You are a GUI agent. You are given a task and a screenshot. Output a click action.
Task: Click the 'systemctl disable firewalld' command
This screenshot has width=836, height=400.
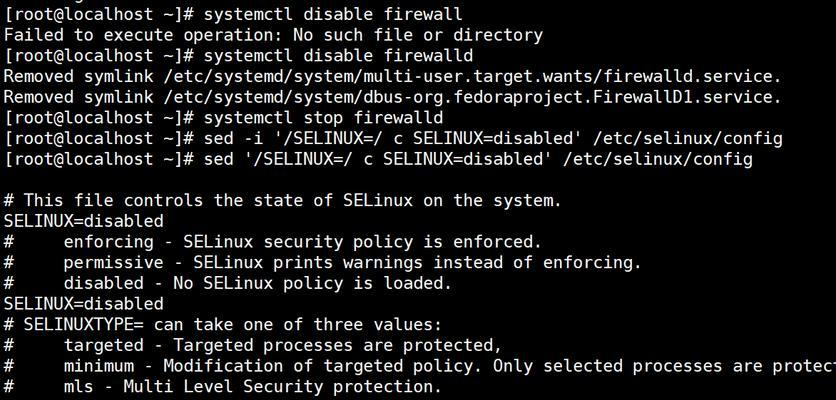click(x=338, y=56)
